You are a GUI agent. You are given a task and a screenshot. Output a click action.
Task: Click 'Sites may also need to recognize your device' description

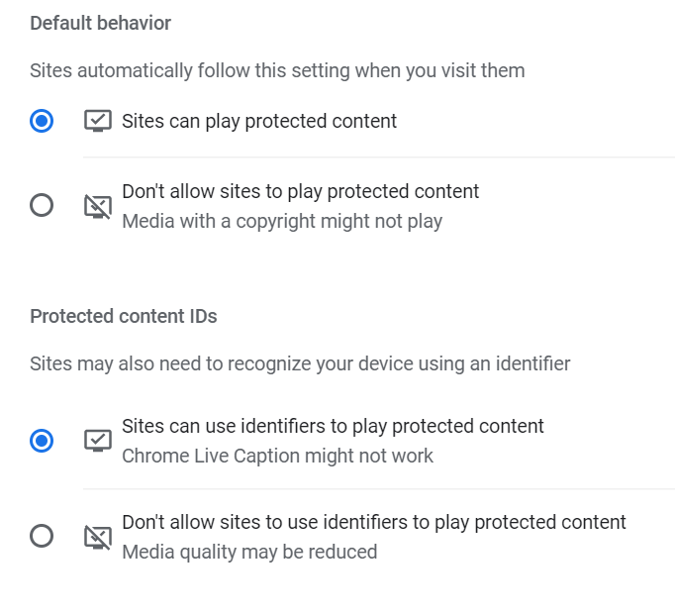click(x=300, y=363)
